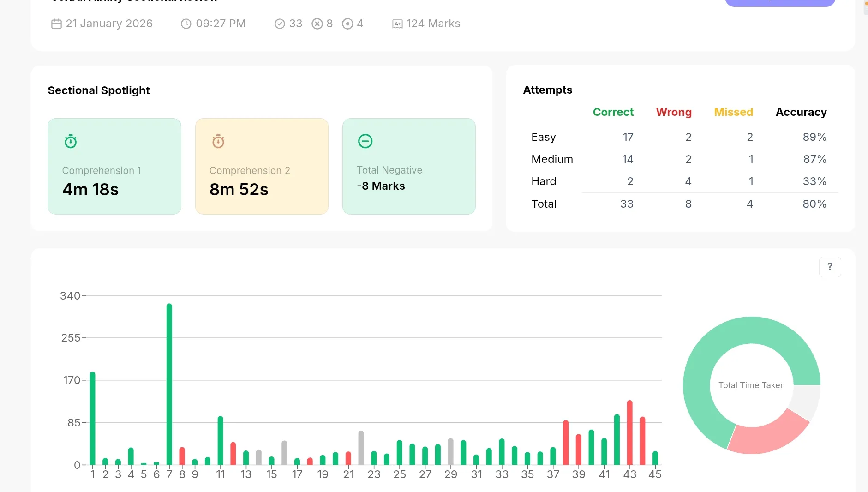Click the Total Time Taken donut label

[751, 385]
